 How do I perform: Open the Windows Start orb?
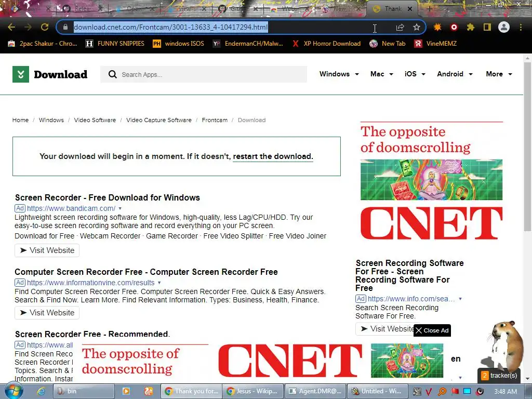point(14,391)
